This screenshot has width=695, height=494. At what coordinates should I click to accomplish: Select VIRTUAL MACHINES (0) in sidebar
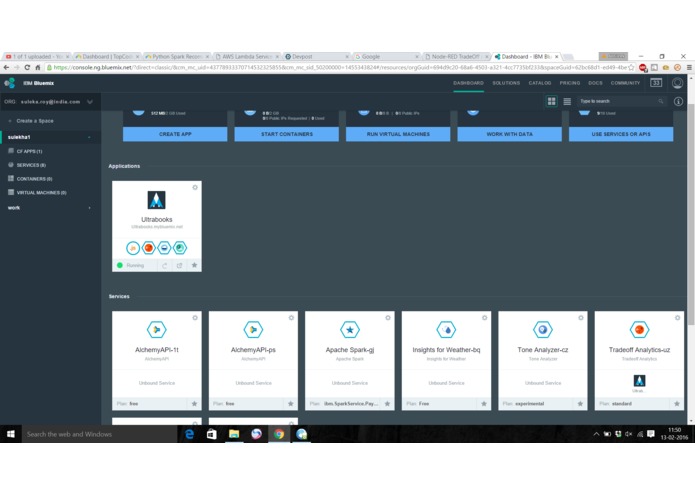(x=41, y=193)
